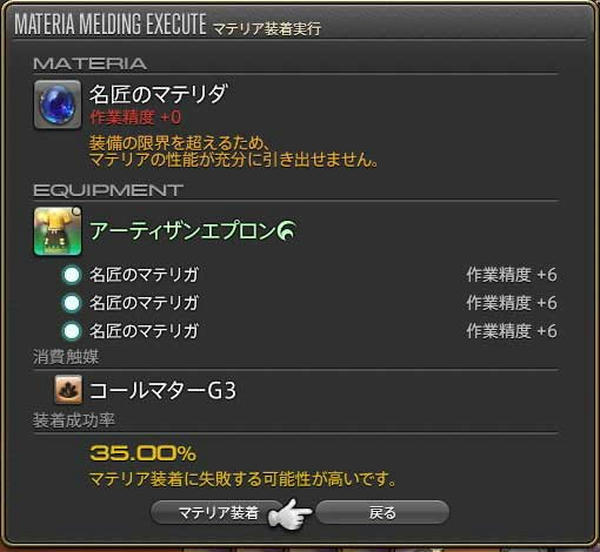The width and height of the screenshot is (600, 552).
Task: Select the second materia slot circle
Action: 72,303
